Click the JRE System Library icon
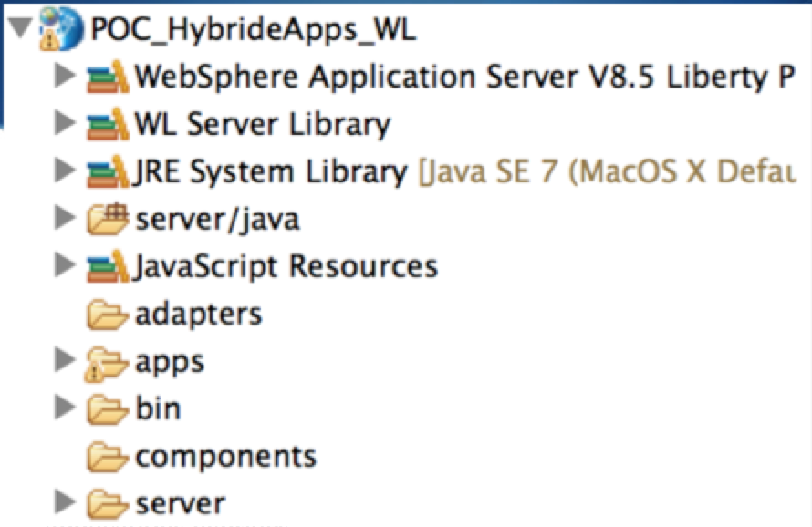 click(106, 171)
